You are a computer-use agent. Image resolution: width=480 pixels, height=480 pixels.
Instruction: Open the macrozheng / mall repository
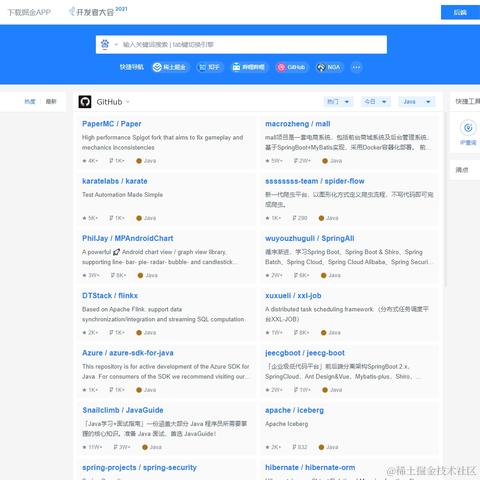(x=298, y=124)
